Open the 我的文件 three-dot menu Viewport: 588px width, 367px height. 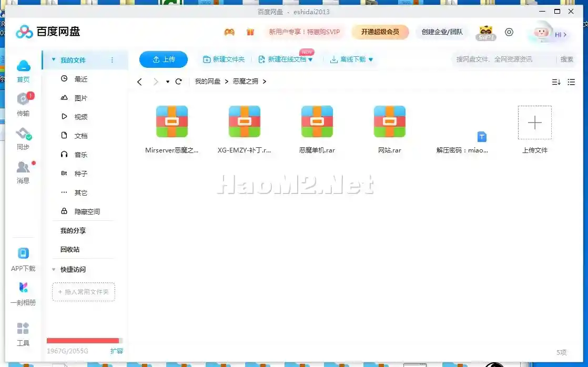[x=112, y=60]
